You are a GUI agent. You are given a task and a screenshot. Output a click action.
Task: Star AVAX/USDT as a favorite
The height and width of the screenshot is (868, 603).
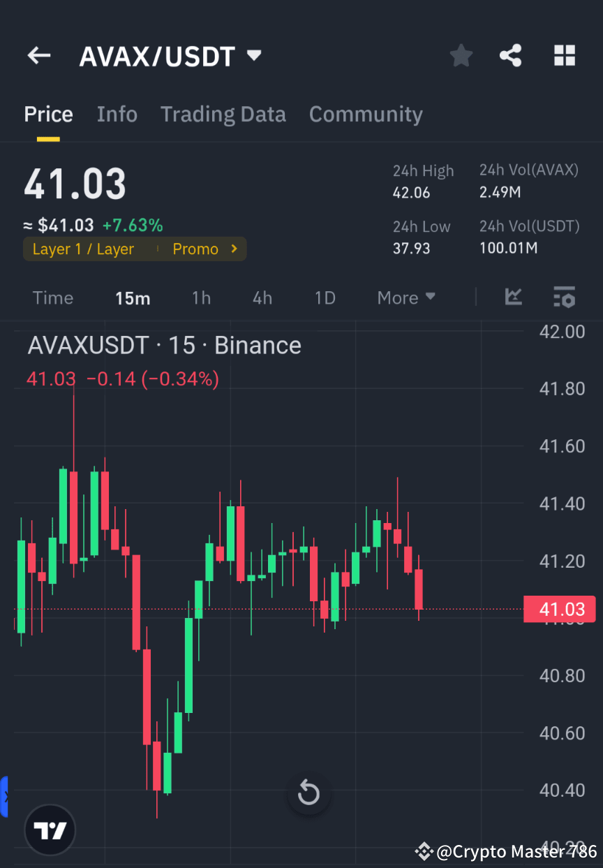pos(461,55)
